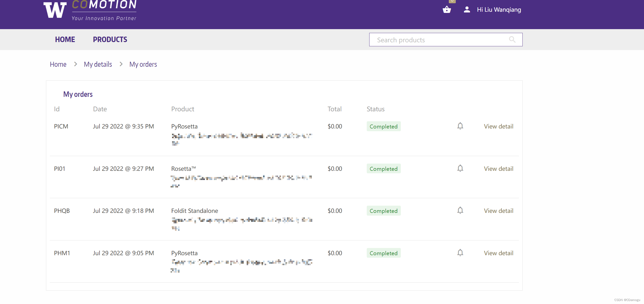Open My details breadcrumb link
The height and width of the screenshot is (304, 644).
98,64
